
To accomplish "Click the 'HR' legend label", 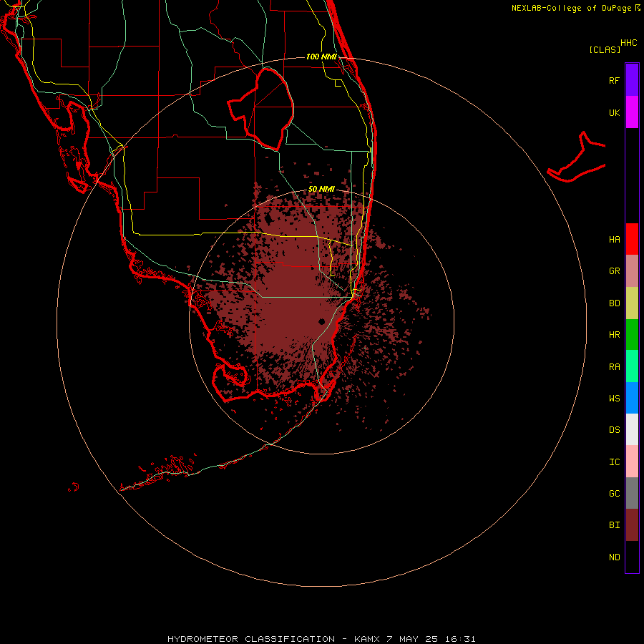I will coord(614,335).
